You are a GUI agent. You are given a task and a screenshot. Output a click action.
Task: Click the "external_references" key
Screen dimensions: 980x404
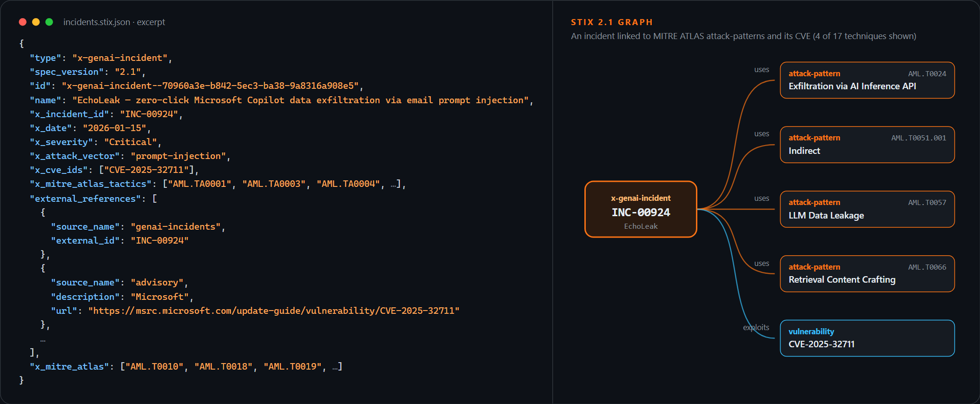(85, 199)
